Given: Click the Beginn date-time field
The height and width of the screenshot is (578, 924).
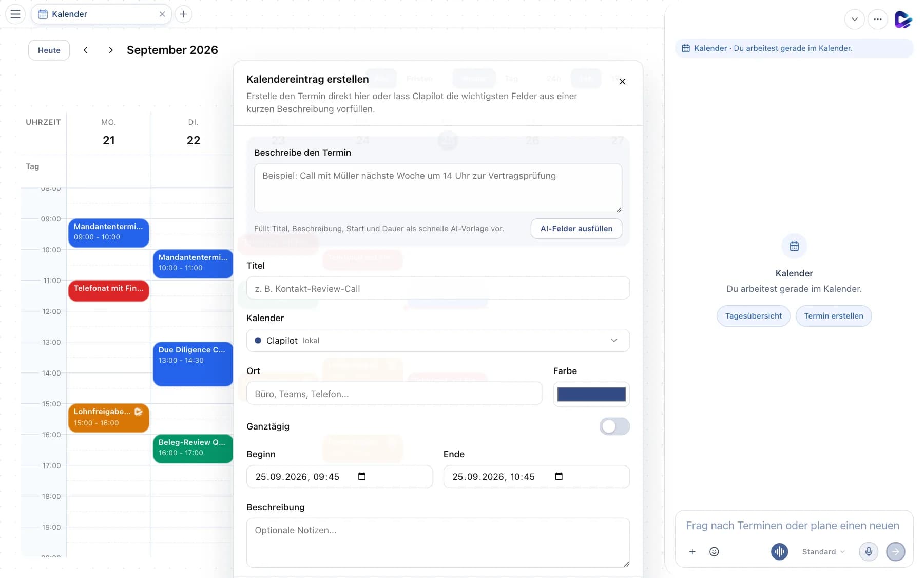Looking at the screenshot, I should tap(339, 476).
